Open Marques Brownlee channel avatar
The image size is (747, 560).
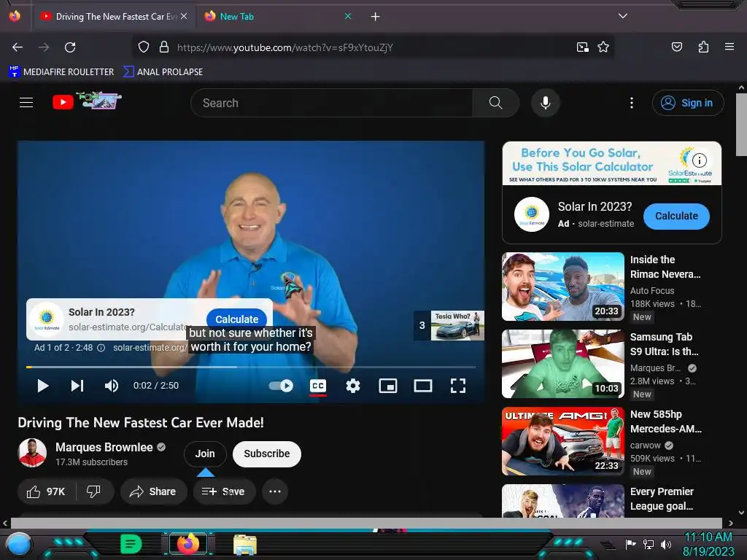(32, 453)
